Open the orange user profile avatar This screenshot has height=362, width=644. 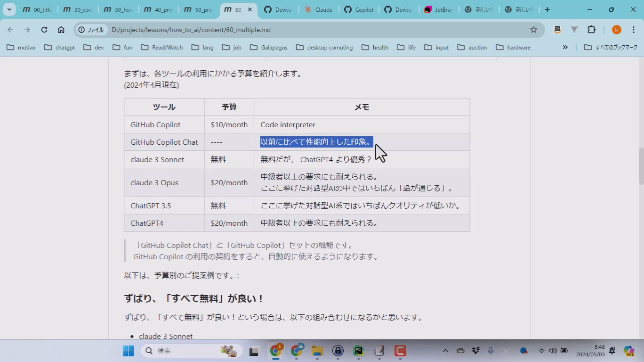tap(616, 30)
